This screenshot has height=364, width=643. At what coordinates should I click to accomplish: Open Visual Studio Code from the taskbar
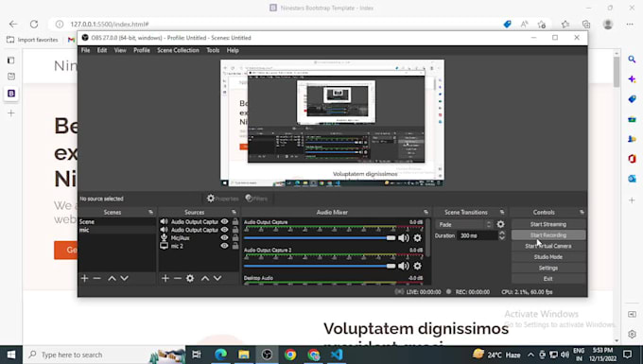(x=337, y=355)
